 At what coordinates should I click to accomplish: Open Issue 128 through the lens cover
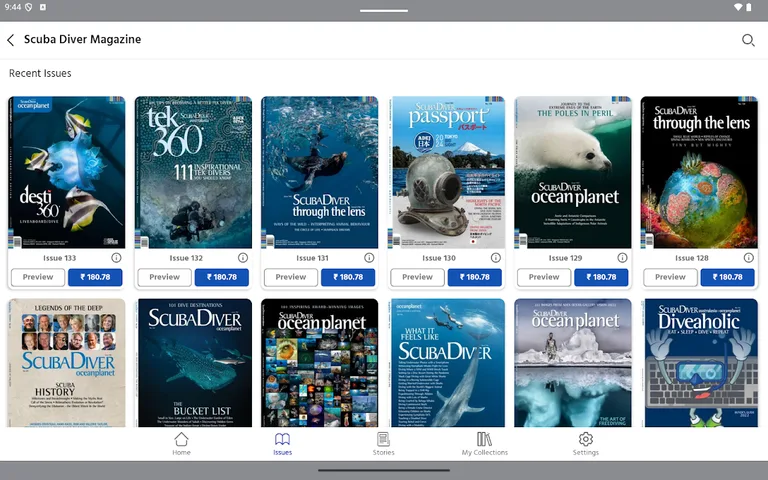click(x=699, y=172)
